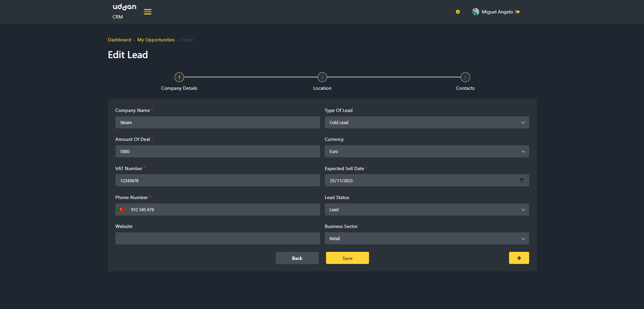
Task: Click Miguel Angelo's profile avatar
Action: coord(475,12)
